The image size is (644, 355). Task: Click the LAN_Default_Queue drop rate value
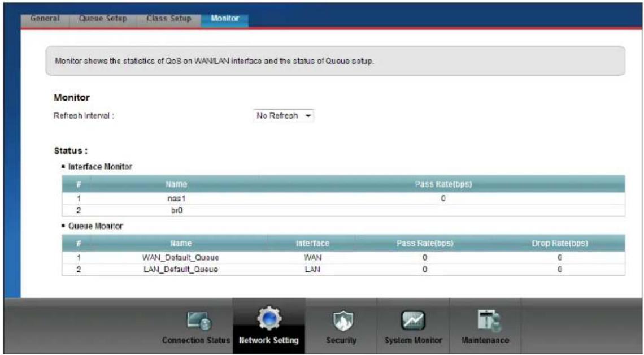(x=559, y=270)
